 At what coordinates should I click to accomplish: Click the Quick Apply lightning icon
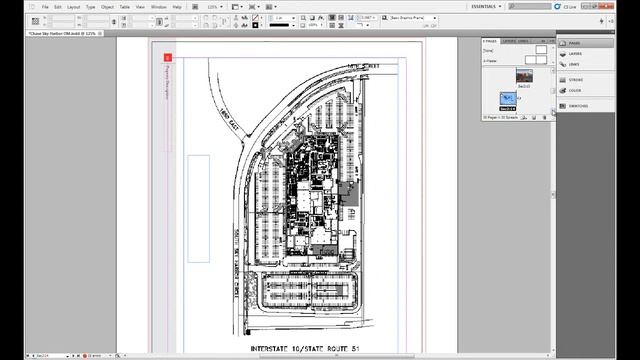coord(601,21)
